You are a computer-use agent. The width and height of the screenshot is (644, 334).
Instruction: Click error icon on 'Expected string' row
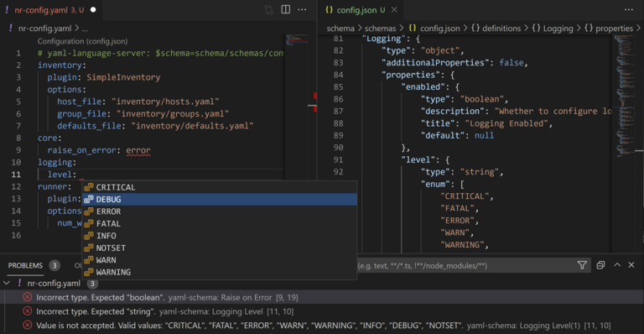(27, 311)
